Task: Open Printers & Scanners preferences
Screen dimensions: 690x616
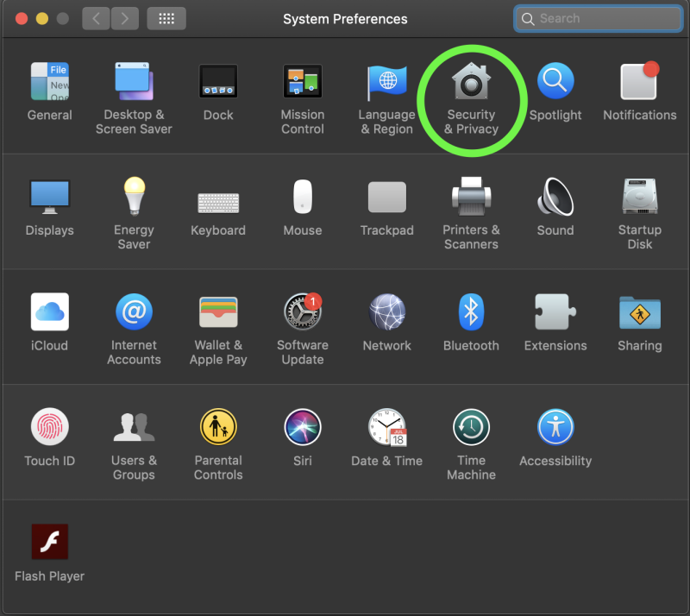Action: coord(471,197)
